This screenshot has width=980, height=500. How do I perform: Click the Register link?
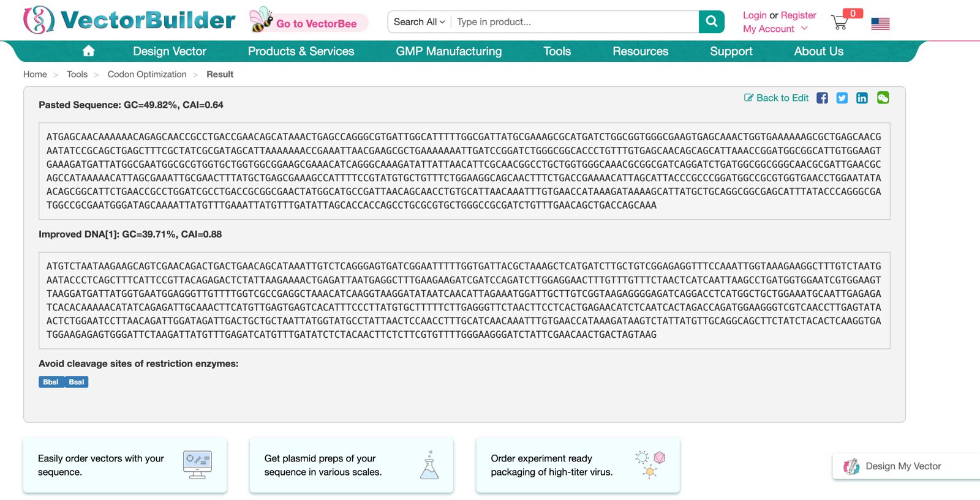click(799, 15)
